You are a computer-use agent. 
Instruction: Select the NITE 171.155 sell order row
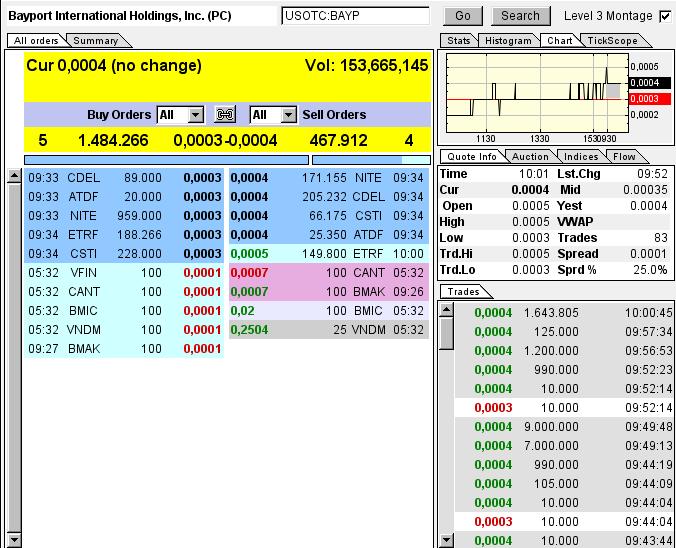click(329, 178)
